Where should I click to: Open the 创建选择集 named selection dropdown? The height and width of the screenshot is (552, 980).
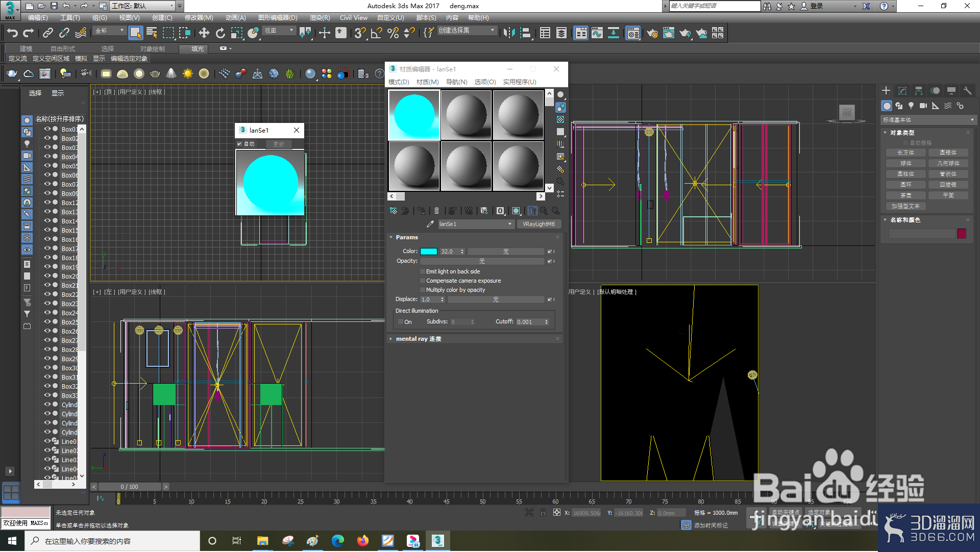coord(467,31)
